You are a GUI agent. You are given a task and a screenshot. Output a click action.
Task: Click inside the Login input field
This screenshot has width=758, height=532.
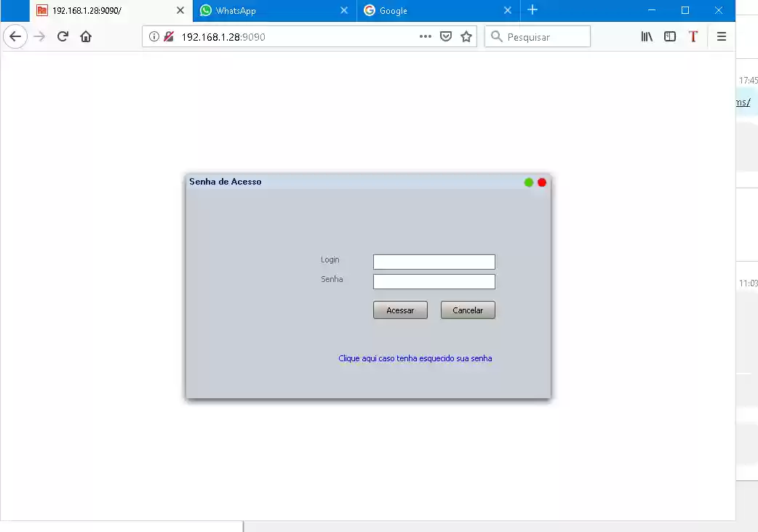[x=434, y=262]
